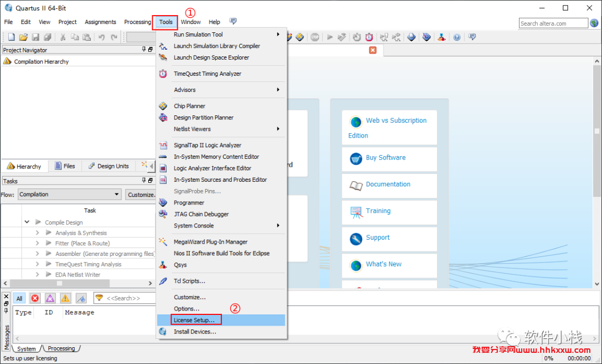Click the Redo arrow icon
Image resolution: width=602 pixels, height=364 pixels.
pos(114,37)
